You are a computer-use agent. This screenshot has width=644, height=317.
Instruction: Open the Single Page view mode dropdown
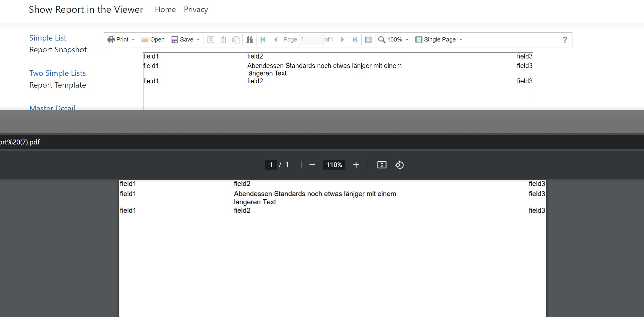pos(439,40)
